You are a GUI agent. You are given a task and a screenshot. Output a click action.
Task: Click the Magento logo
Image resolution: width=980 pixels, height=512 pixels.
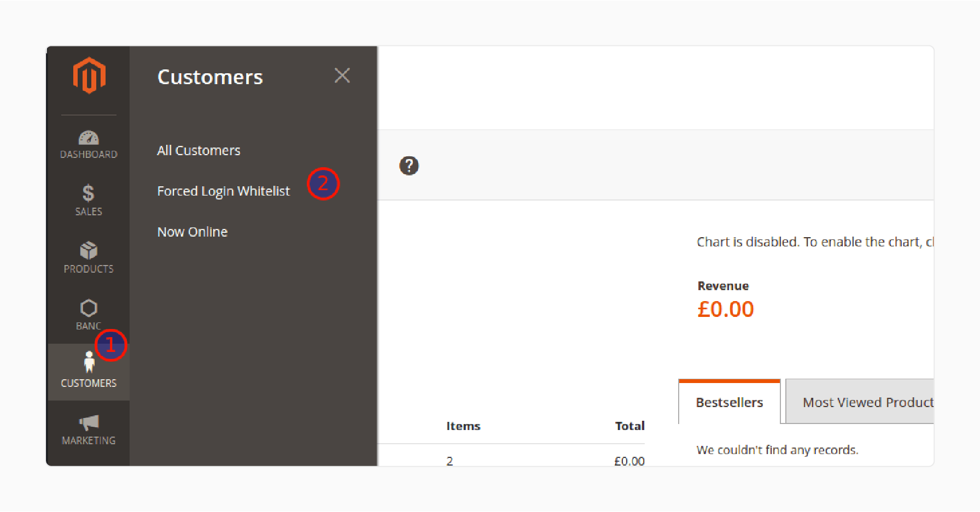88,76
